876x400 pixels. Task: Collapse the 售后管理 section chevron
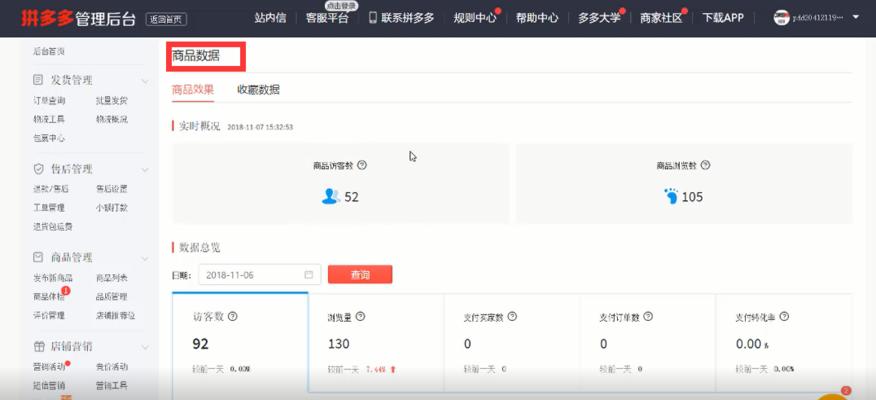145,170
